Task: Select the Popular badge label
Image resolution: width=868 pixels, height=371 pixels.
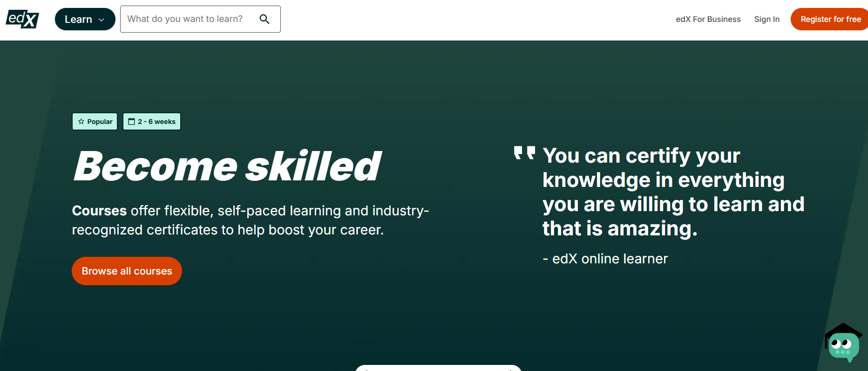Action: [100, 122]
